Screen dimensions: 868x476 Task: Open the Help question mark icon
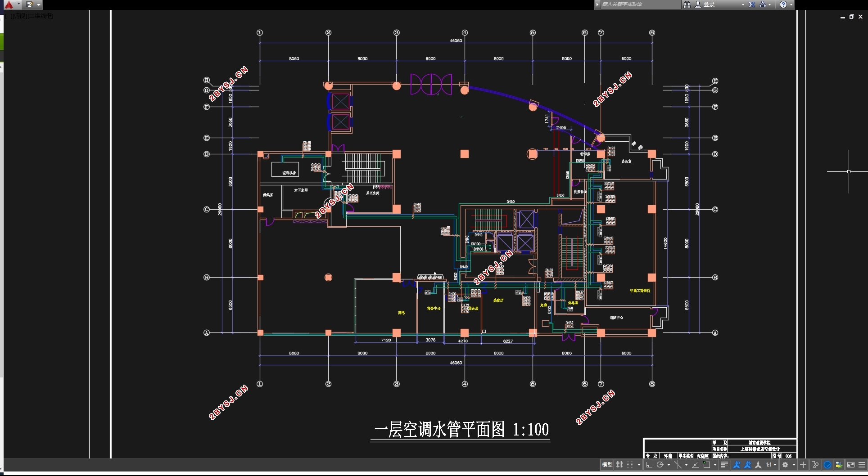click(x=783, y=4)
